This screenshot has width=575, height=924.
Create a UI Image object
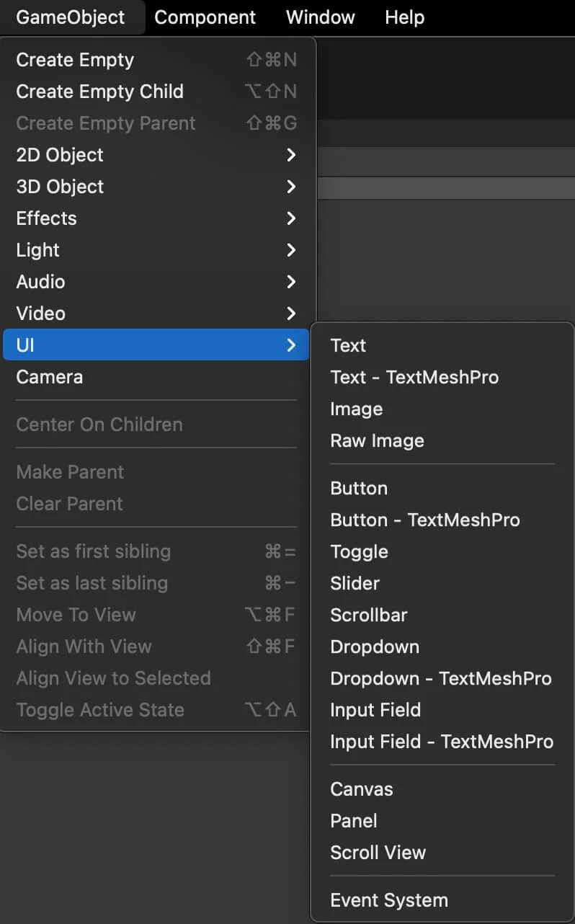click(x=442, y=409)
